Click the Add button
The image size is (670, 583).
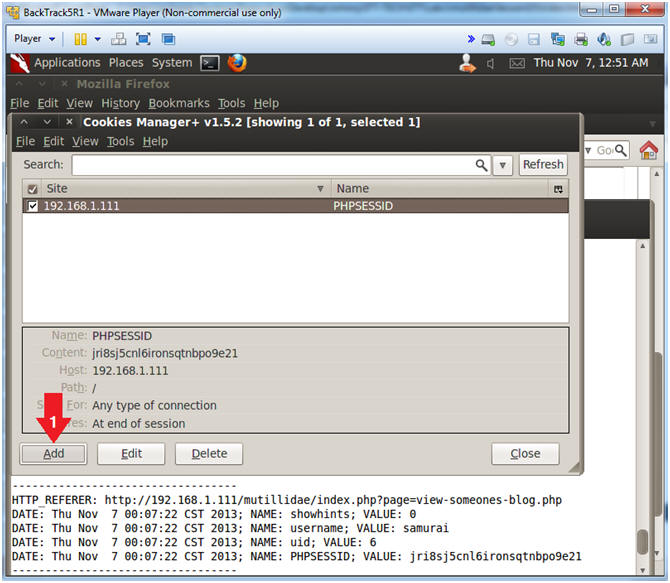point(53,453)
